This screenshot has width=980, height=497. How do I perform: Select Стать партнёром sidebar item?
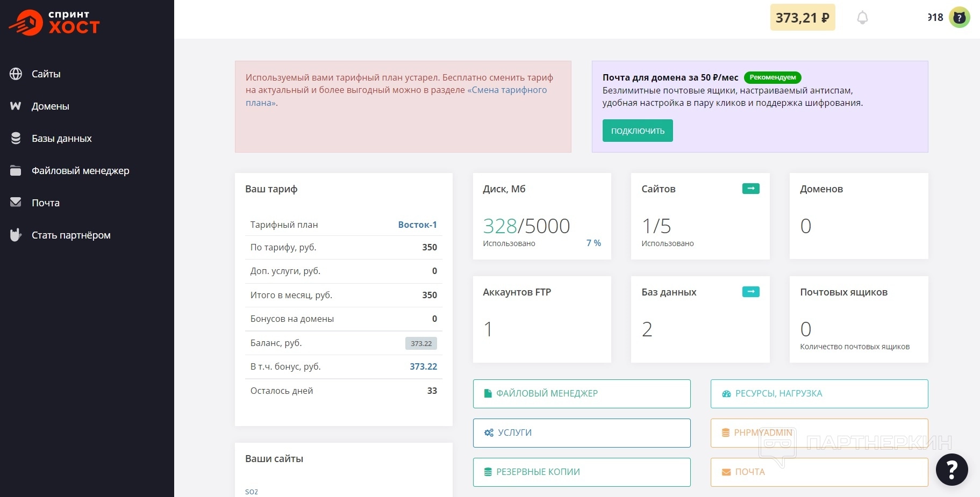(x=71, y=235)
